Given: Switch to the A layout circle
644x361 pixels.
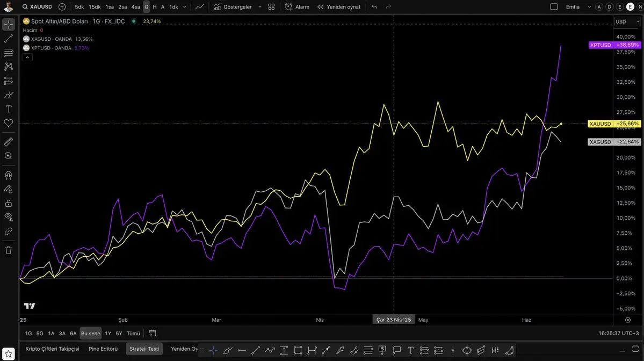Looking at the screenshot, I should [599, 7].
